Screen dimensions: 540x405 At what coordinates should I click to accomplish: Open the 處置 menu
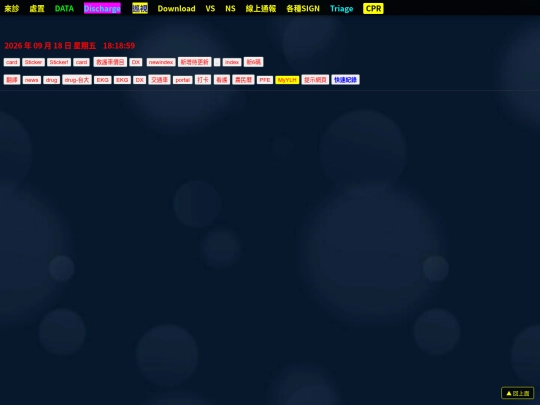(x=37, y=9)
